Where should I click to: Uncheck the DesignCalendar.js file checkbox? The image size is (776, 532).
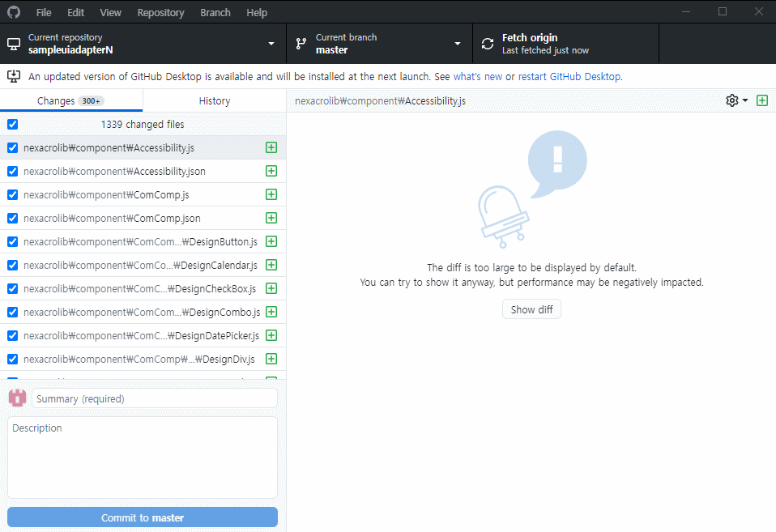coord(13,266)
